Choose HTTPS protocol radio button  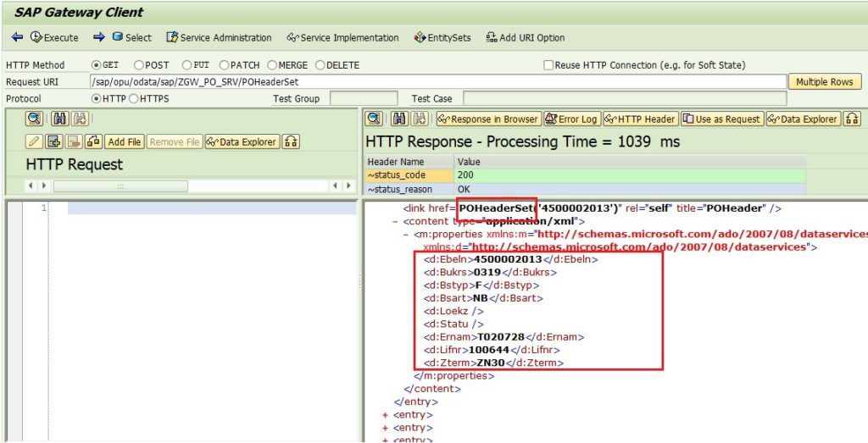point(133,99)
